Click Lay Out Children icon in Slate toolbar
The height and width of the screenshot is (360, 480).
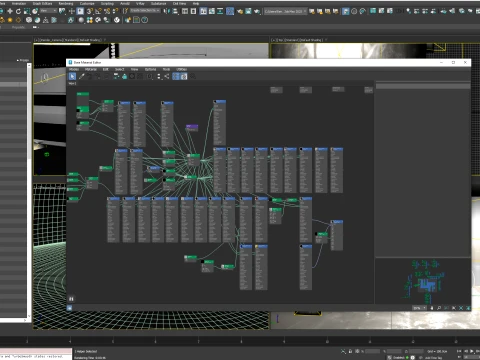point(166,76)
